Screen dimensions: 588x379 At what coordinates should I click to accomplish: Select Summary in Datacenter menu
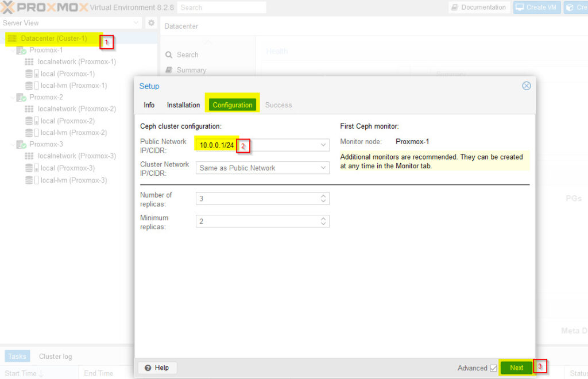[x=186, y=70]
